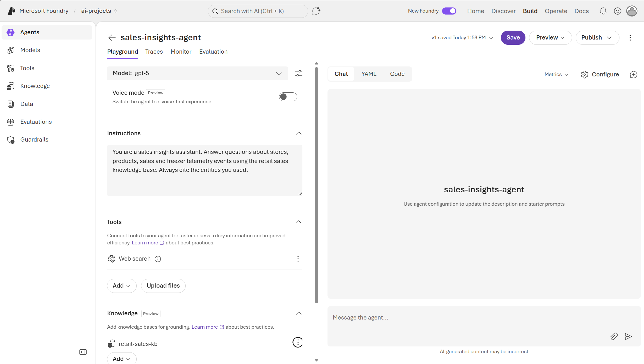This screenshot has width=644, height=364.
Task: Open Discover in top navigation
Action: click(x=503, y=11)
